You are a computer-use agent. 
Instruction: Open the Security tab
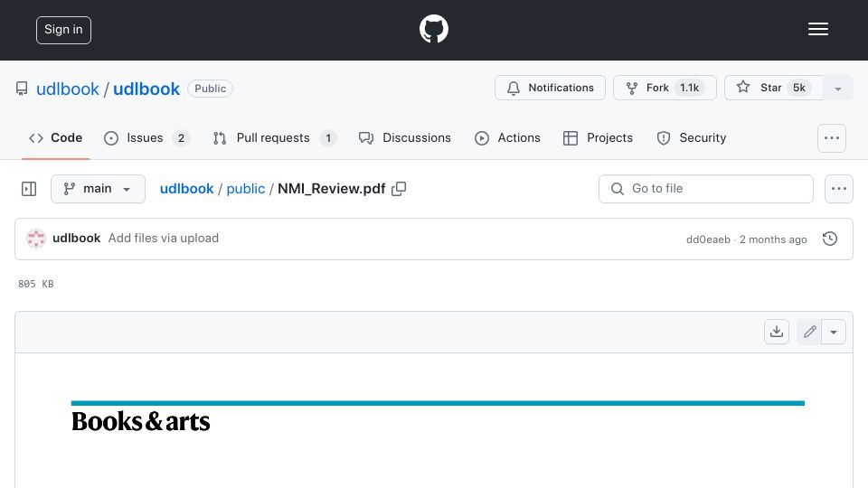[x=692, y=137]
